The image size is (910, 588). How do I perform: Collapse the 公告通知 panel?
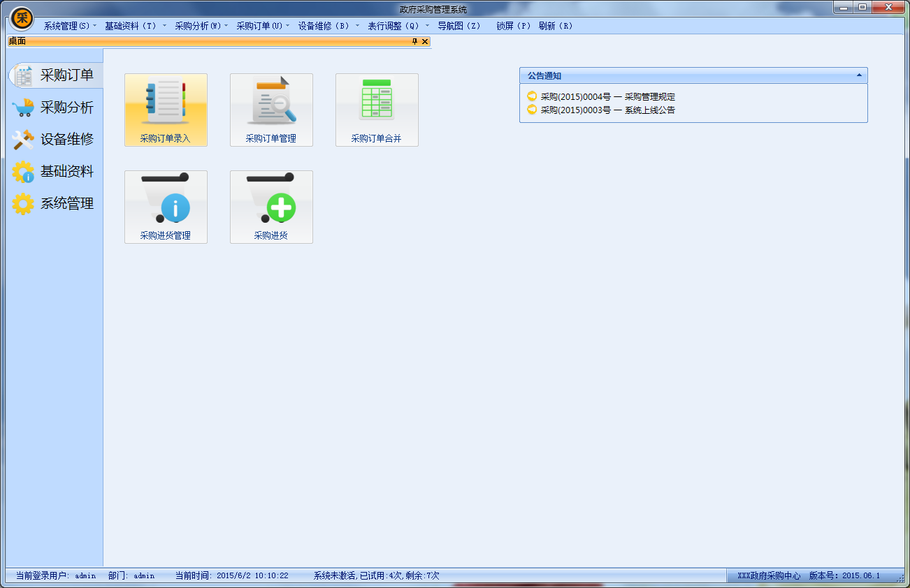tap(858, 75)
